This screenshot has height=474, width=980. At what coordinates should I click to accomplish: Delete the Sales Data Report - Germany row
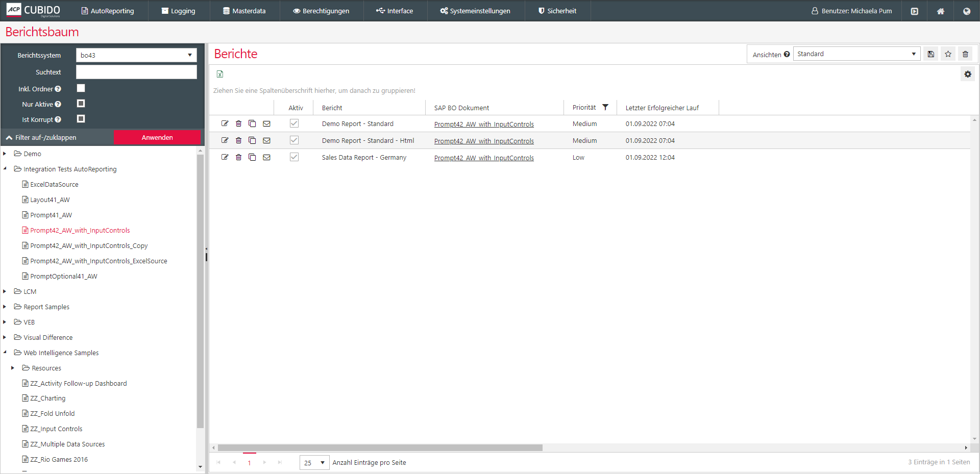pyautogui.click(x=238, y=157)
